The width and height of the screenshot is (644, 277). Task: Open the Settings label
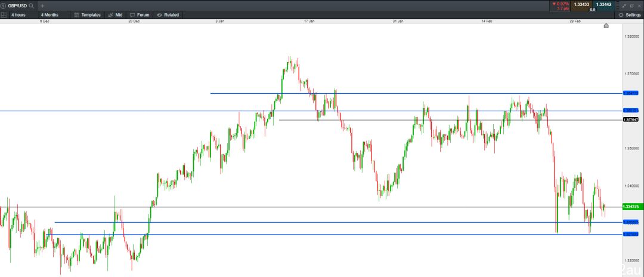pos(633,15)
